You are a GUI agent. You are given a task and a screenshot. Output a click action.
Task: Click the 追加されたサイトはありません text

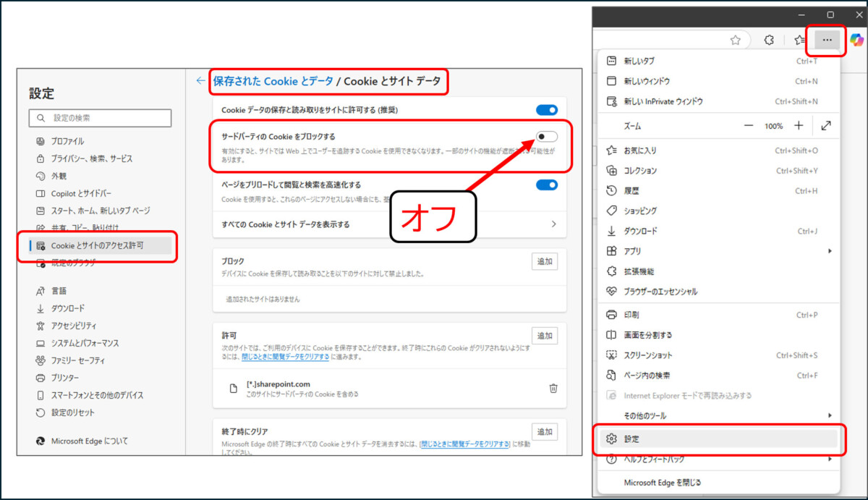click(x=263, y=299)
